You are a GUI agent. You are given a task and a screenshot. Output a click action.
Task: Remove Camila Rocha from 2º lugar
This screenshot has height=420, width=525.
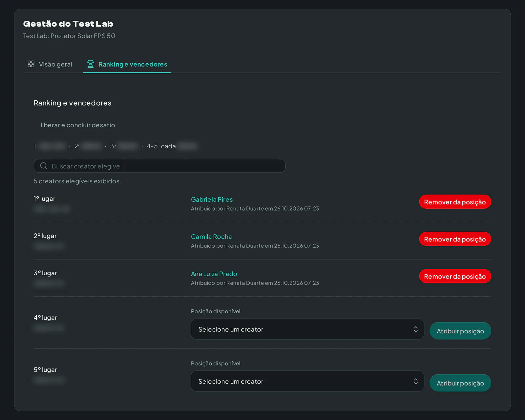[455, 239]
